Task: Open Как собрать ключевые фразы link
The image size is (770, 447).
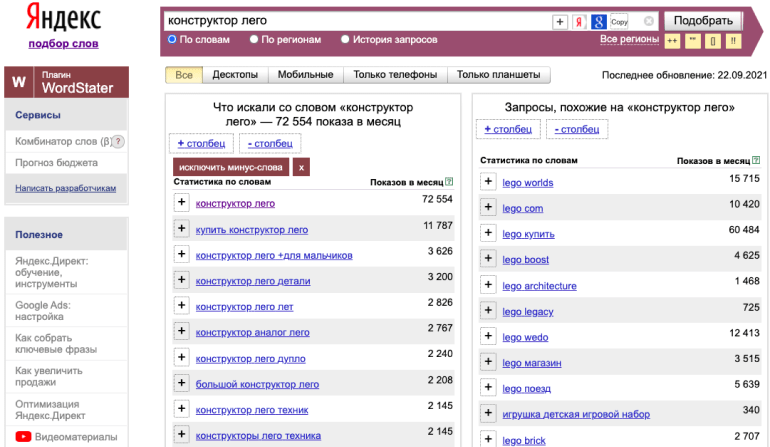Action: [56, 344]
